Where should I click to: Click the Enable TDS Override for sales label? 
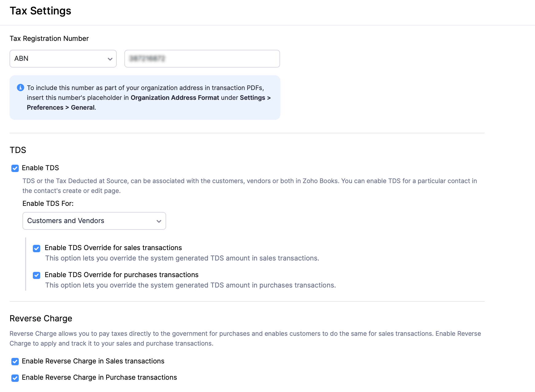tap(113, 248)
